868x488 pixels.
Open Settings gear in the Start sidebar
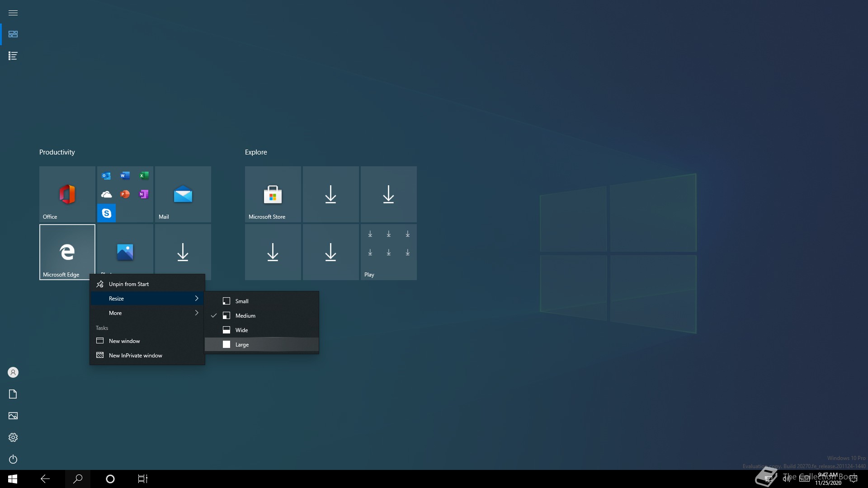pos(13,437)
